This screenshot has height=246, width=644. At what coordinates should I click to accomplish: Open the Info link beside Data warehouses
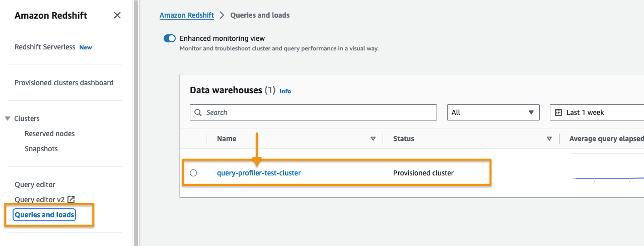[285, 91]
